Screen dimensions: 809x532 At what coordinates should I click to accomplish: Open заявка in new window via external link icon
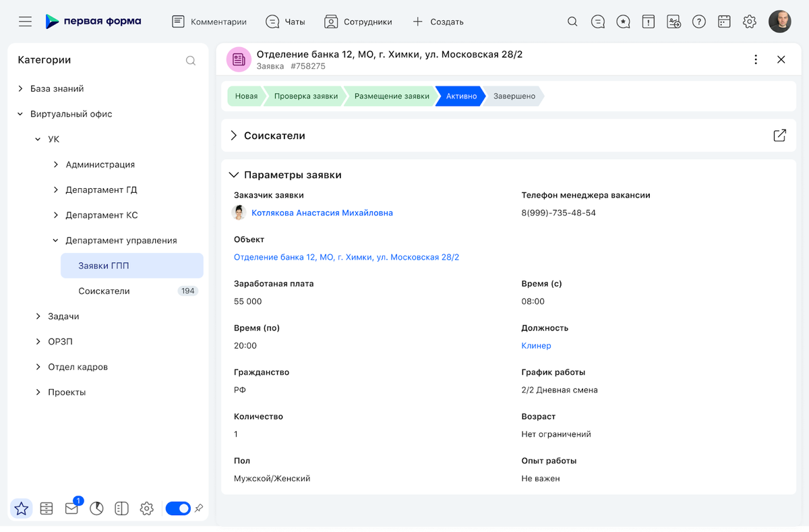pyautogui.click(x=779, y=135)
